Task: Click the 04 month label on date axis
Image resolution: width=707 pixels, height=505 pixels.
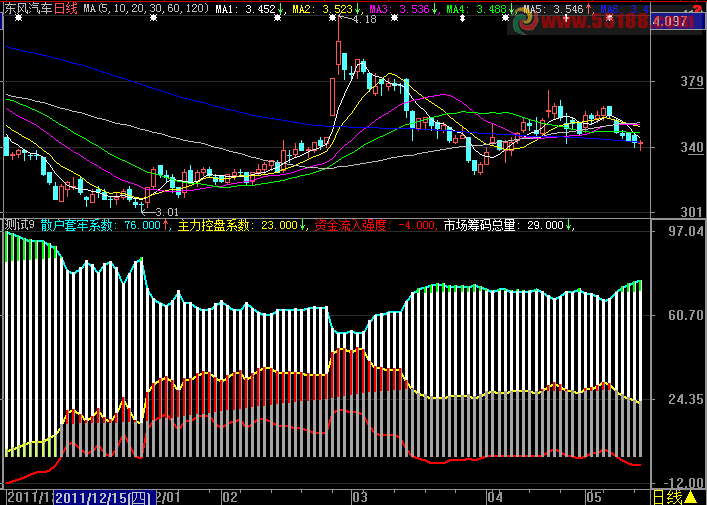Action: 494,498
